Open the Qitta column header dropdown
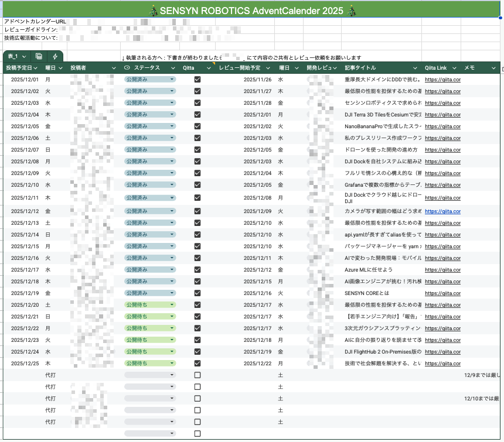Image resolution: width=504 pixels, height=442 pixels. point(209,68)
